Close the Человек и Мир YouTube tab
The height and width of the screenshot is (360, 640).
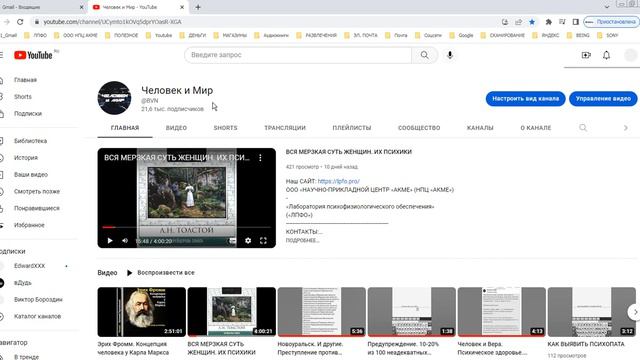click(182, 7)
